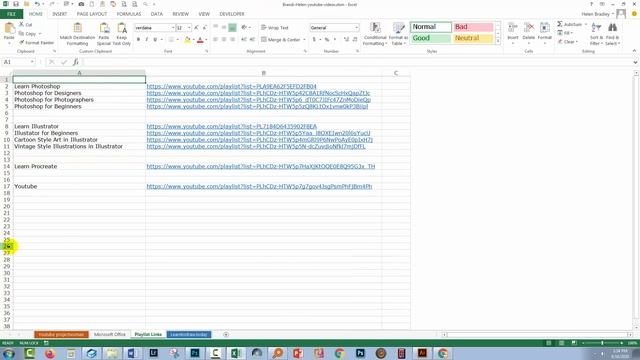Open the Merge & Center dropdown arrow
Image resolution: width=640 pixels, height=360 pixels.
304,40
